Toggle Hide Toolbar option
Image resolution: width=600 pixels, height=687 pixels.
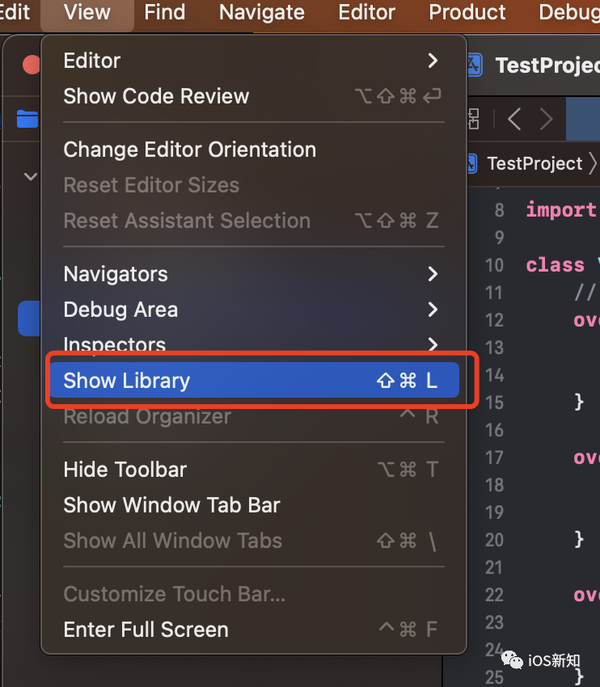[125, 470]
